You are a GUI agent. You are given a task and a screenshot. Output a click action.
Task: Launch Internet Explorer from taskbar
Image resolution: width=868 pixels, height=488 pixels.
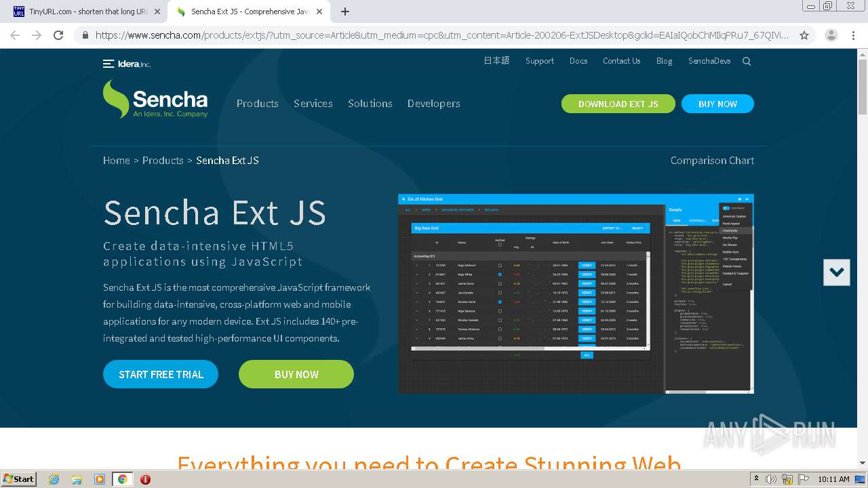[x=54, y=479]
